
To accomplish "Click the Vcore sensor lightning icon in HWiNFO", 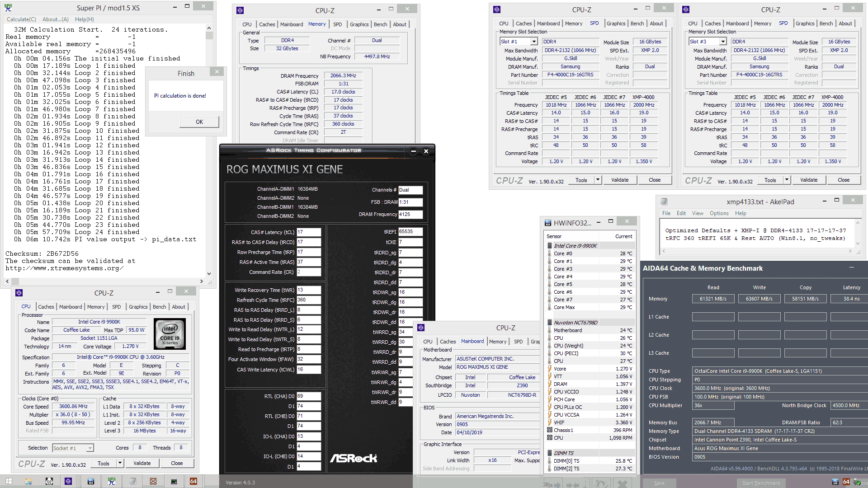I will (550, 369).
